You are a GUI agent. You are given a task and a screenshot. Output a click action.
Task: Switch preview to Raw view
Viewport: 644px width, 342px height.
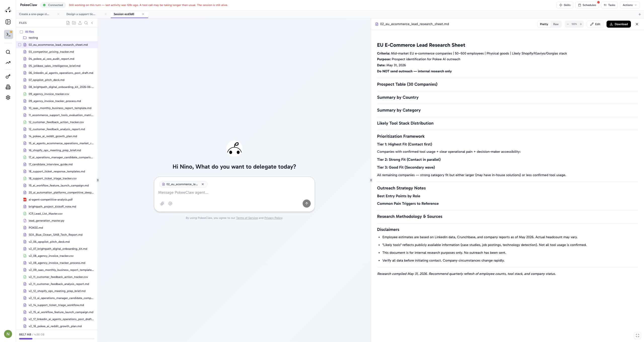[x=556, y=24]
